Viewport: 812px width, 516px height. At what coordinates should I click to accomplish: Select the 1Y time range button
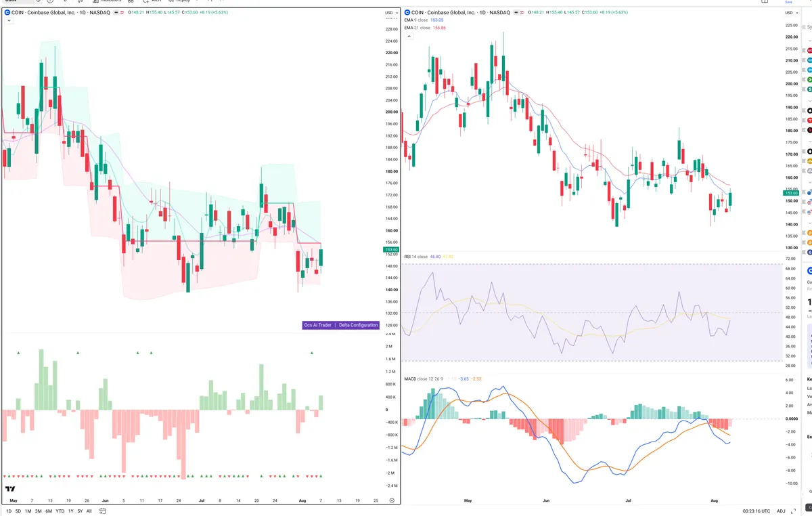tap(71, 511)
